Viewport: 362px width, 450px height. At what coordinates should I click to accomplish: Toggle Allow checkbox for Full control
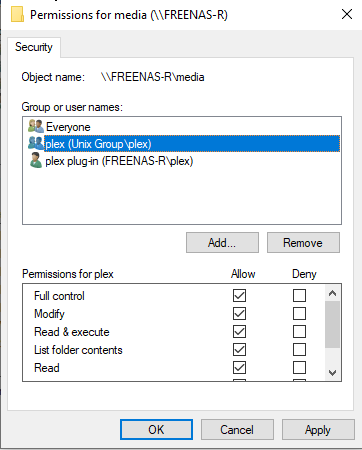(x=239, y=295)
